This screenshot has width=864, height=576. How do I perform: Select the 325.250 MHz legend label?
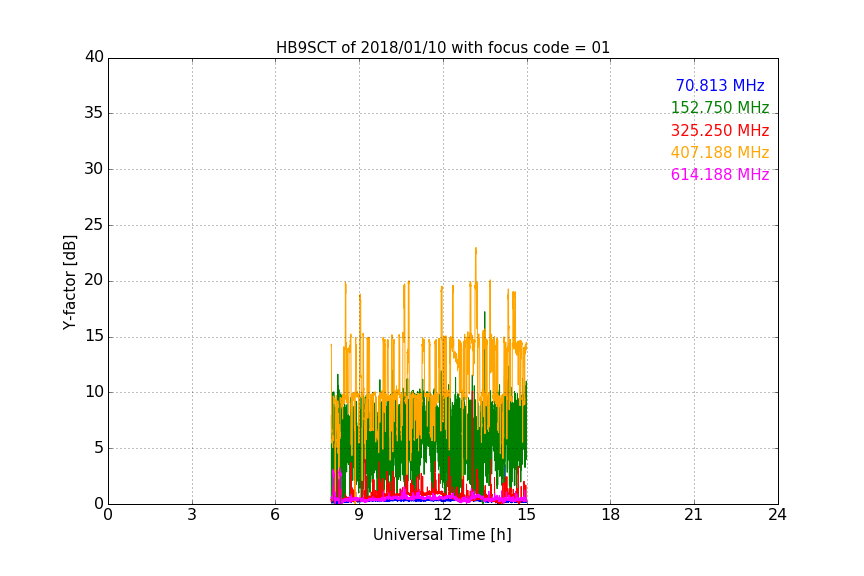[720, 131]
